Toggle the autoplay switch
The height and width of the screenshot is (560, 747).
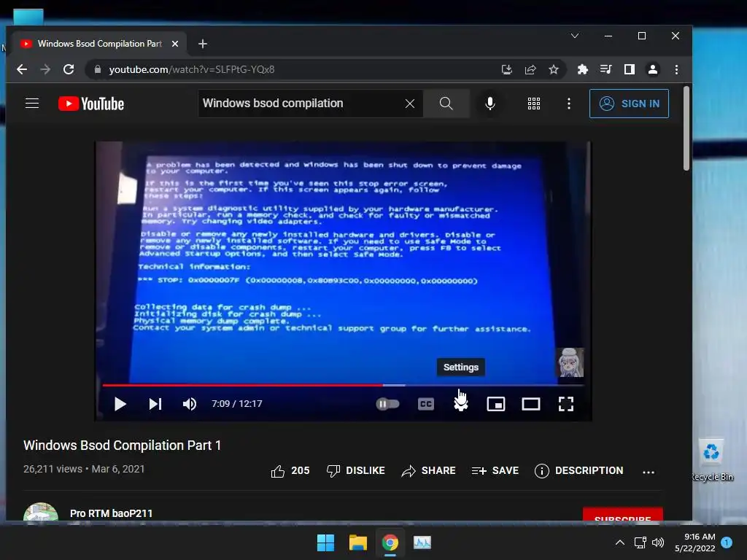(x=387, y=404)
